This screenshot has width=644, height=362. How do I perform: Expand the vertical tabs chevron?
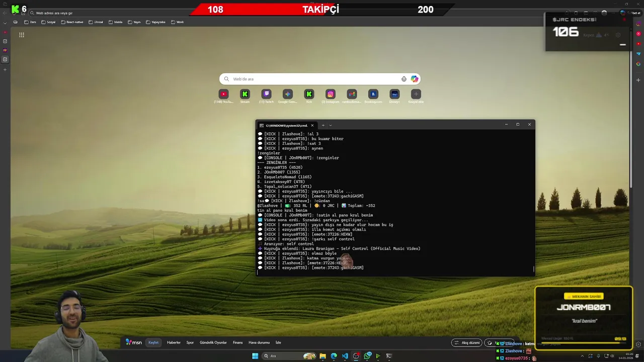pyautogui.click(x=5, y=23)
